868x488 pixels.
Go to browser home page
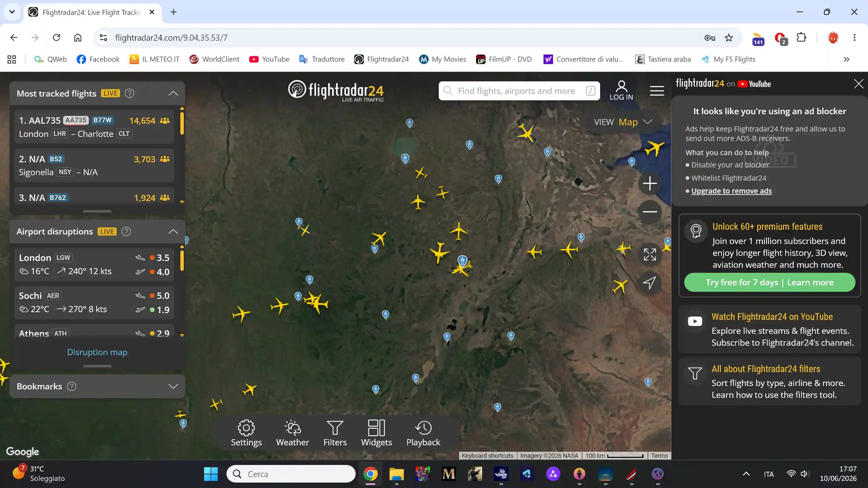78,38
